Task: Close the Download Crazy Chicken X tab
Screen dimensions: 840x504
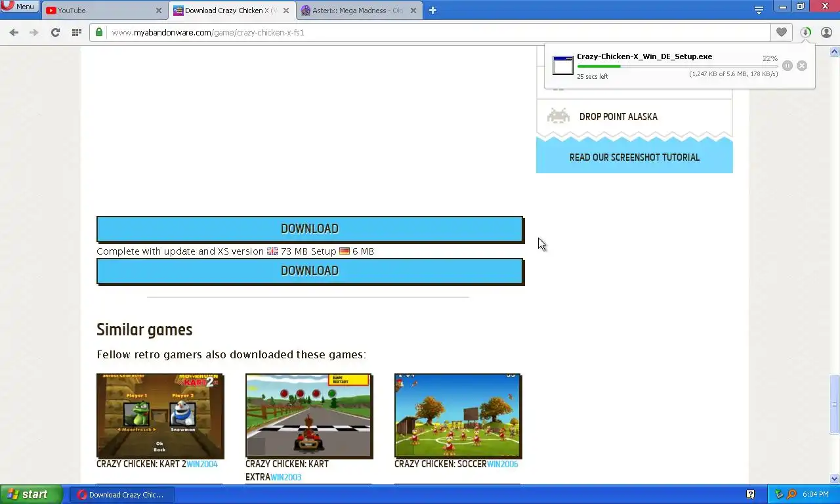Action: [285, 10]
